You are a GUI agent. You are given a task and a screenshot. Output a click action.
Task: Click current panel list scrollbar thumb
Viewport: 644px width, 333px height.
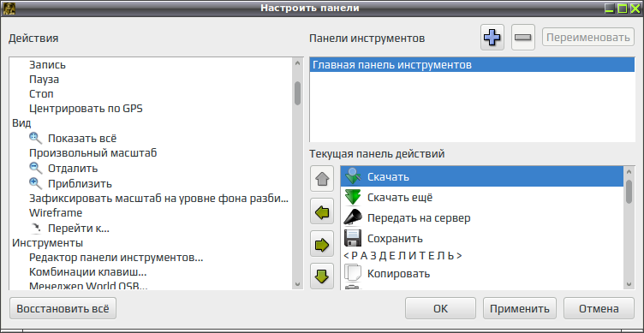coord(629,191)
